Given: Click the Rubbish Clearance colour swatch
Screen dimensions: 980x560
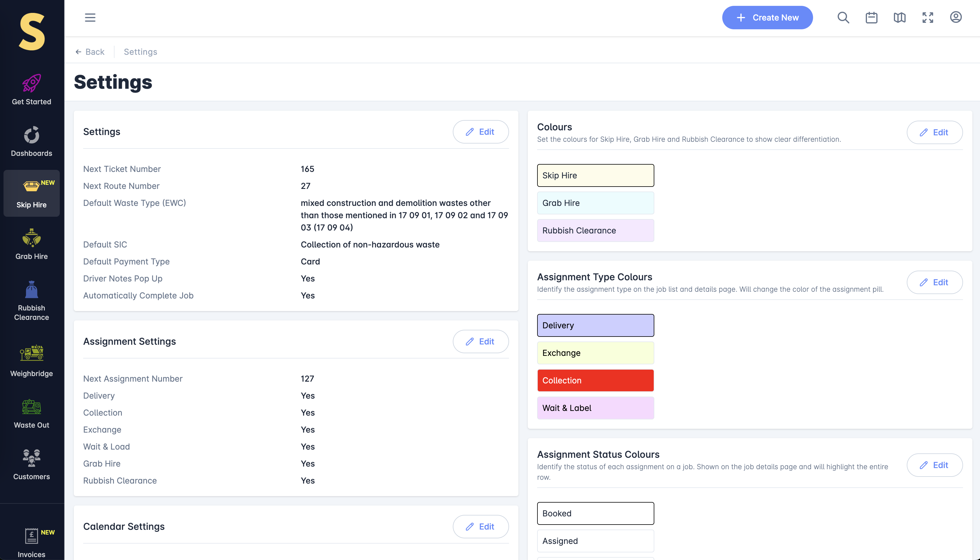Looking at the screenshot, I should pyautogui.click(x=595, y=231).
